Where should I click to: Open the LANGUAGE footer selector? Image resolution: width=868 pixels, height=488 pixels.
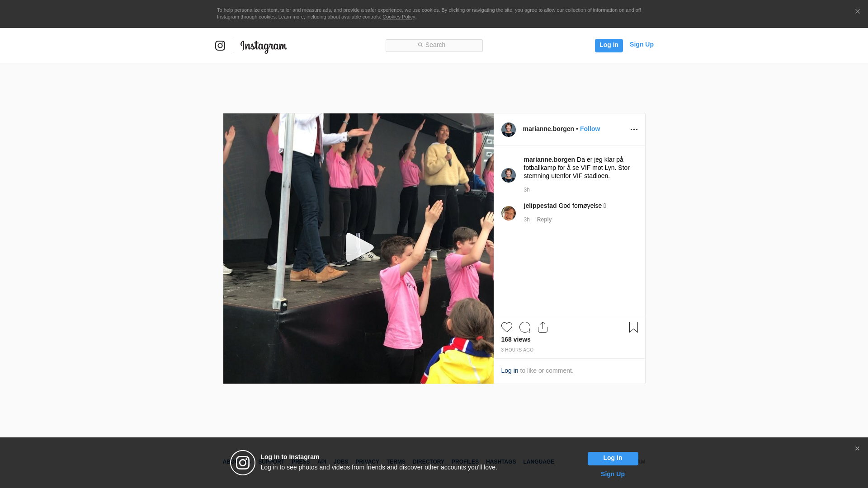point(538,462)
